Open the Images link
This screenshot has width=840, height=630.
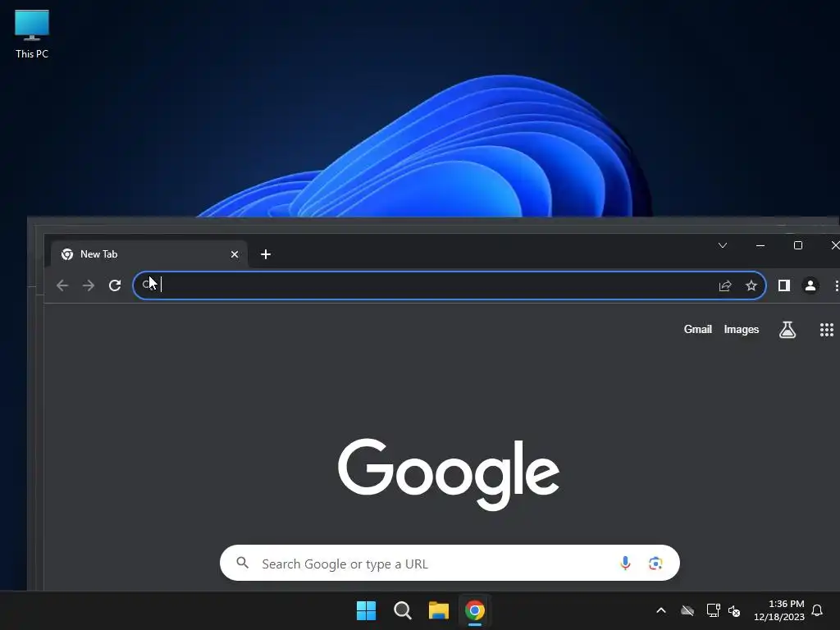click(x=742, y=330)
